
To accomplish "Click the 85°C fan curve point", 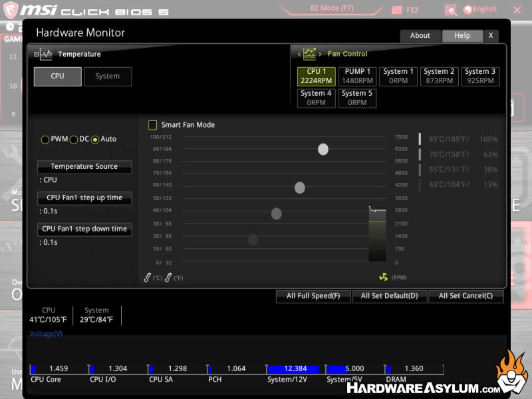I will pyautogui.click(x=323, y=149).
